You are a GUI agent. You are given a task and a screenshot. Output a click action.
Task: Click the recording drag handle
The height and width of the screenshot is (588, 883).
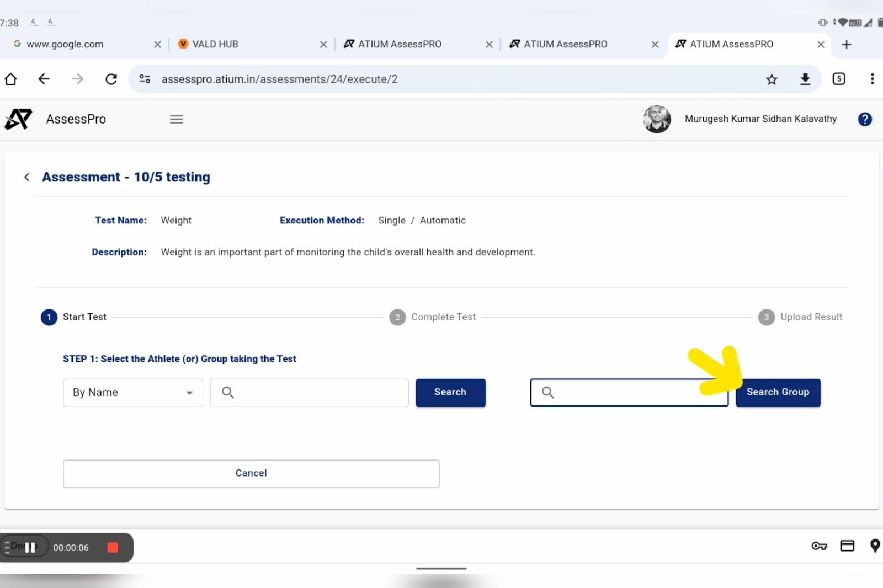tap(7, 547)
